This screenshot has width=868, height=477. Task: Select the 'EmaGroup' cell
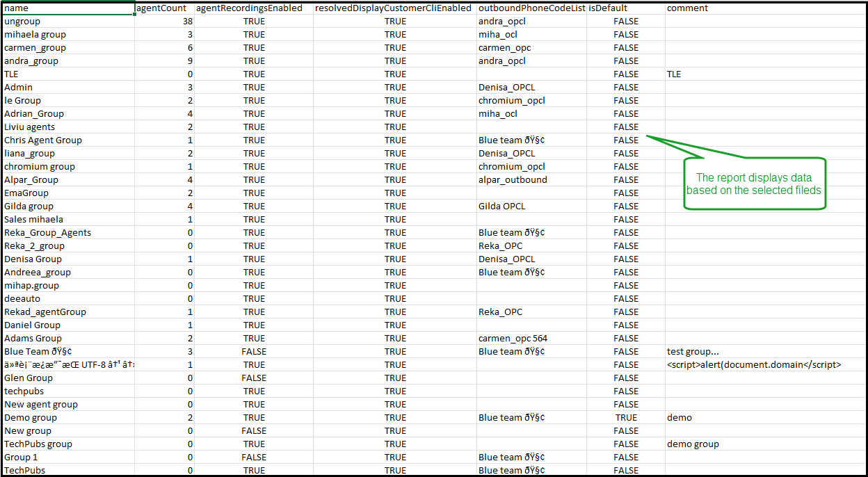click(68, 193)
